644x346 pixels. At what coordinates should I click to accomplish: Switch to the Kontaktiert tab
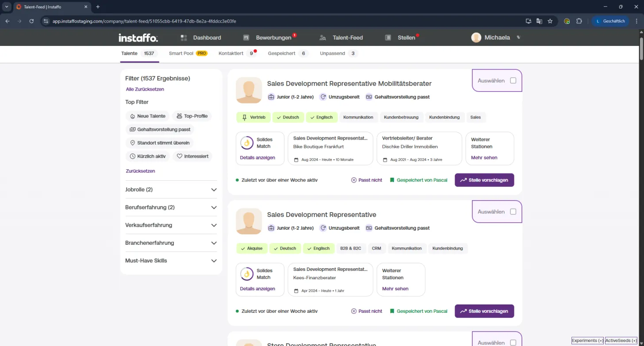237,53
